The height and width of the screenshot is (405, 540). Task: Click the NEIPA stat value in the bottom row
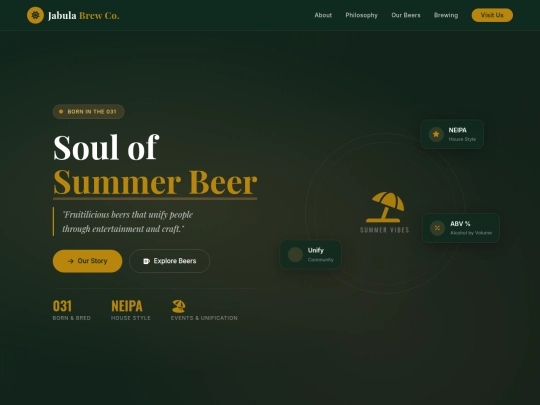point(127,306)
